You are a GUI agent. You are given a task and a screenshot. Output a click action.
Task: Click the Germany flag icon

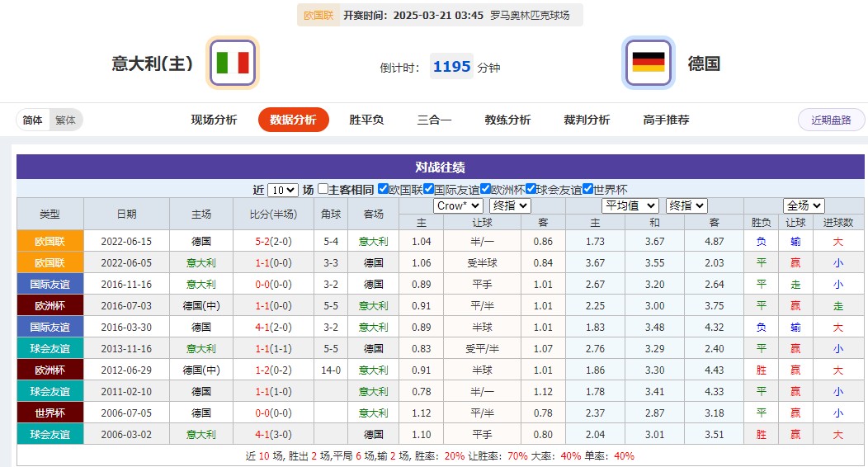pyautogui.click(x=648, y=63)
